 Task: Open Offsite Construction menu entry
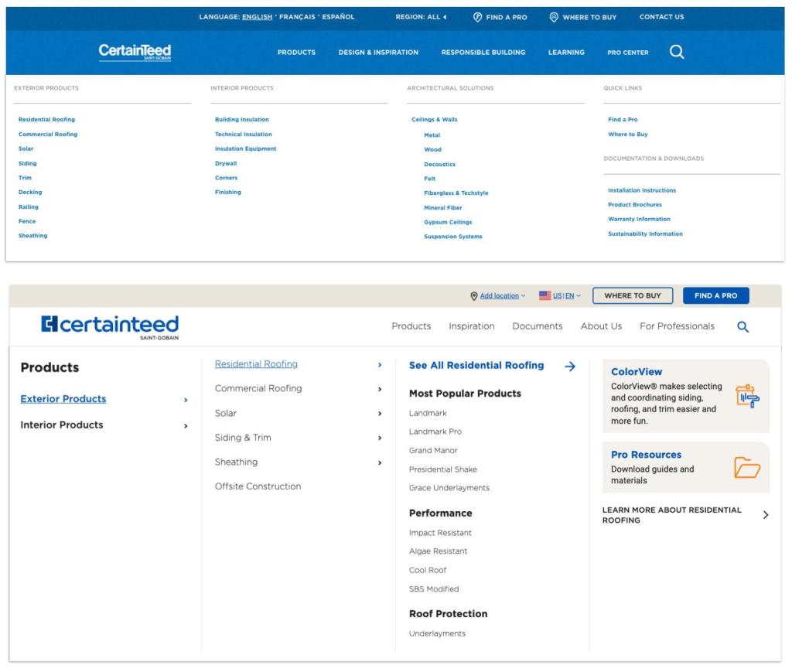(x=258, y=486)
